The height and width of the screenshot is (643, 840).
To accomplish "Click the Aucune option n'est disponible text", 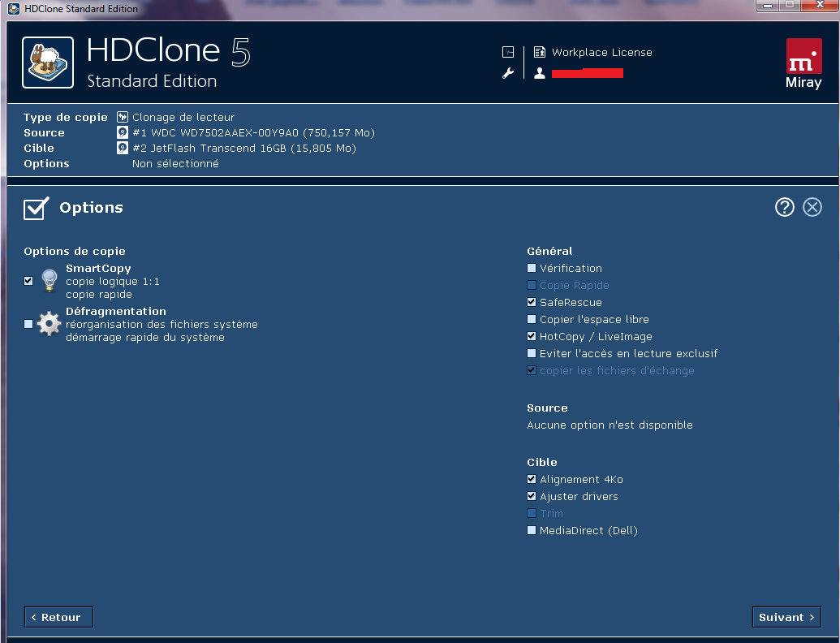I will pyautogui.click(x=610, y=425).
